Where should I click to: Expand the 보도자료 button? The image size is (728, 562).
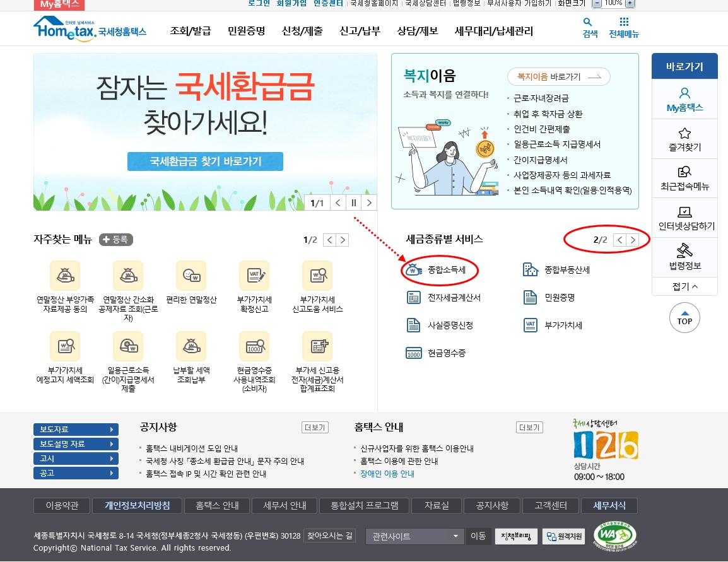click(x=76, y=430)
